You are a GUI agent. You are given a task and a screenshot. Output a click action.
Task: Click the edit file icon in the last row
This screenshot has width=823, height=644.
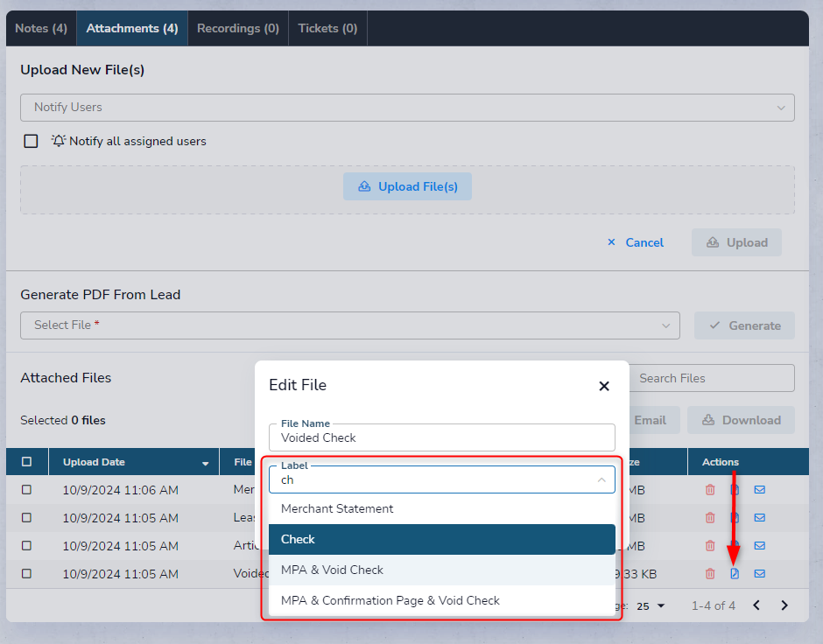[x=735, y=574]
